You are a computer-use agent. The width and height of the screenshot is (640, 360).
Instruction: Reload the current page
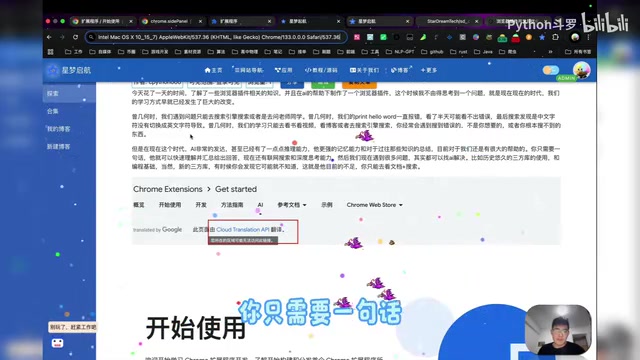(76, 37)
